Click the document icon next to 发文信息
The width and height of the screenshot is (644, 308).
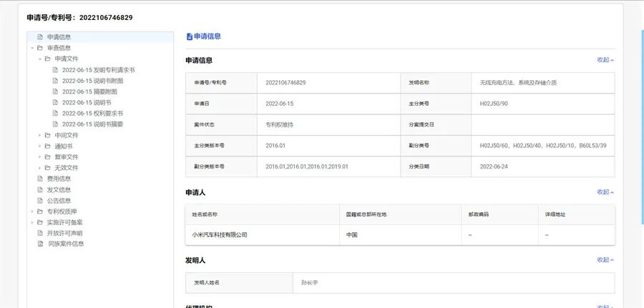pos(40,189)
